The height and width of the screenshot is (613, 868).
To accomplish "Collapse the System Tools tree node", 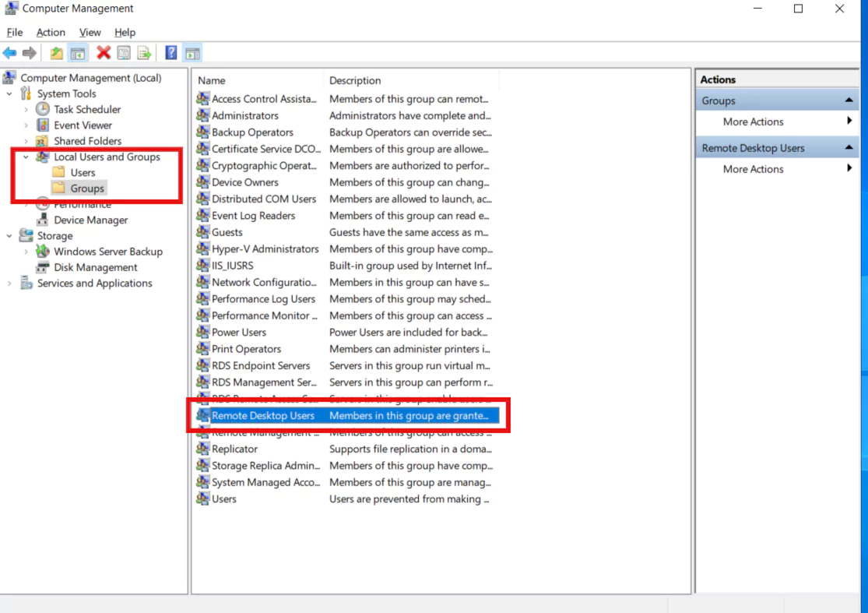I will (9, 93).
